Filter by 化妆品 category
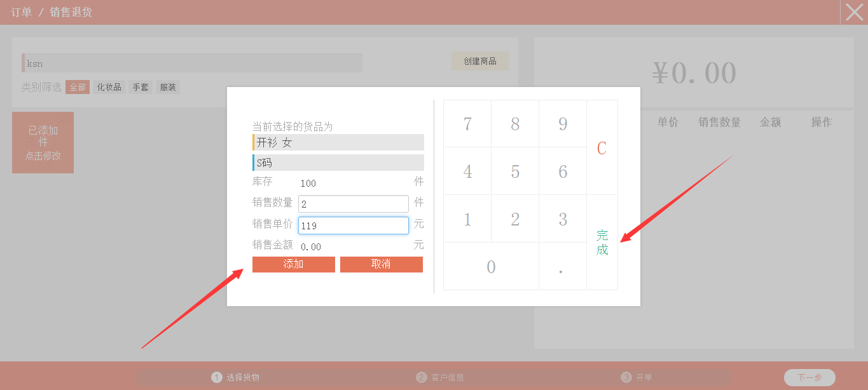Image resolution: width=868 pixels, height=390 pixels. tap(109, 87)
